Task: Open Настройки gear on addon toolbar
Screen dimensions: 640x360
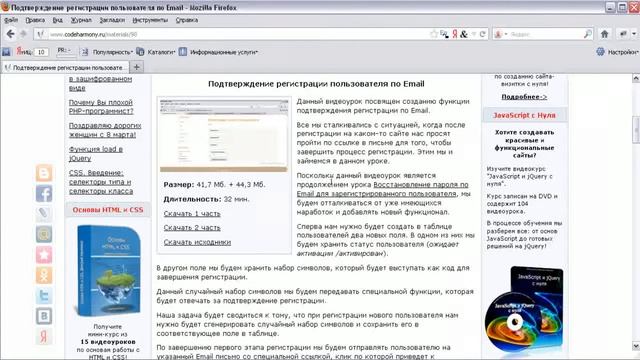Action: 617,52
